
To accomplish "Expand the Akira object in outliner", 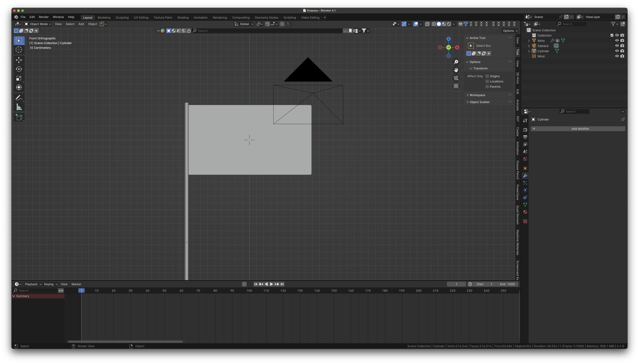I will (529, 41).
